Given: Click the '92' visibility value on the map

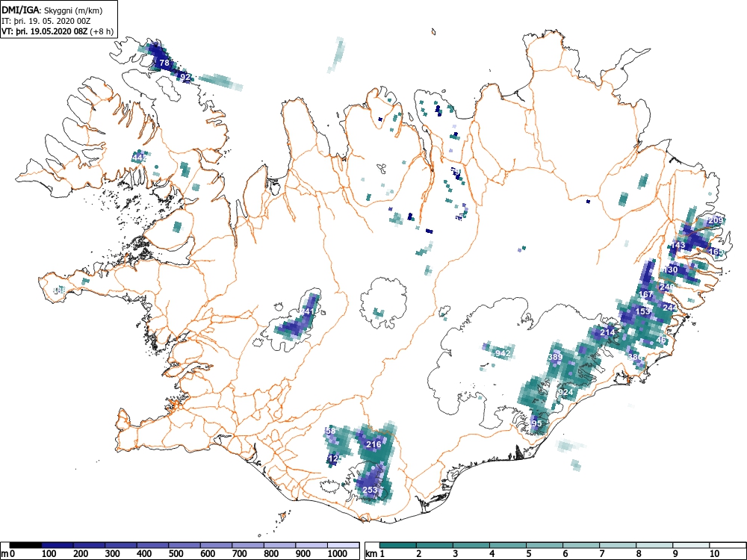Looking at the screenshot, I should tap(185, 77).
